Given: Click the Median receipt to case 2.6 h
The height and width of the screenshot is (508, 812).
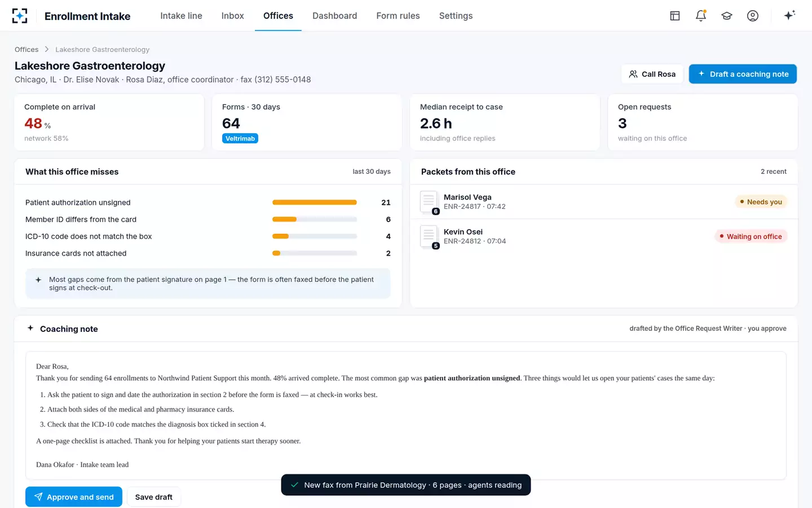Looking at the screenshot, I should pos(436,124).
